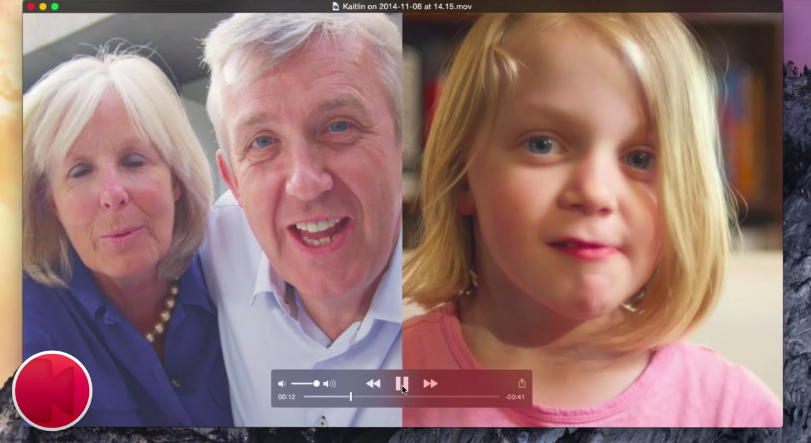Rewind the movie
This screenshot has width=811, height=443.
tap(373, 383)
